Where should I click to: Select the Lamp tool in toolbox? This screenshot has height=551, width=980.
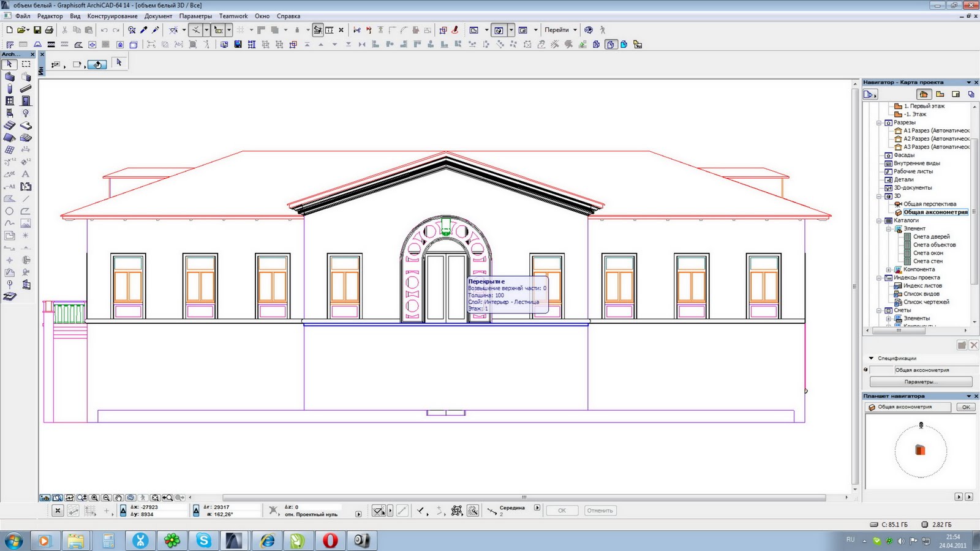pyautogui.click(x=26, y=113)
